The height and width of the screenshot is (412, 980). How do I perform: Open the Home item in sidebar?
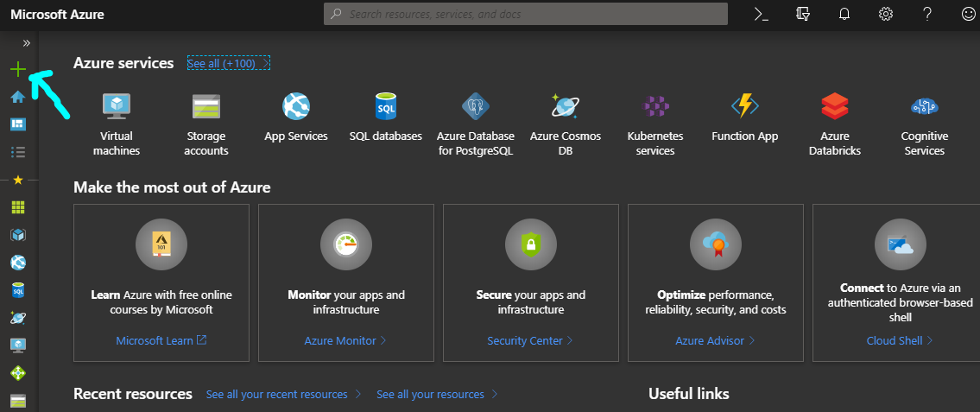click(17, 97)
